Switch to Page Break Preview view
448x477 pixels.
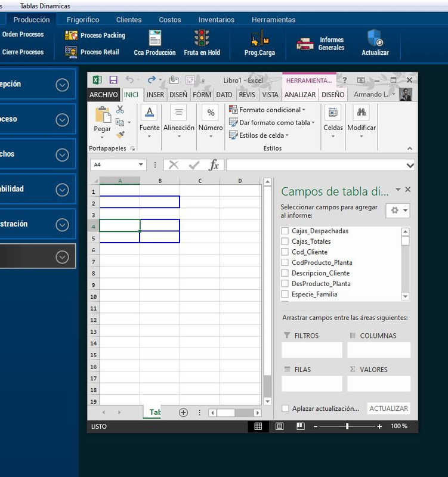coord(301,426)
